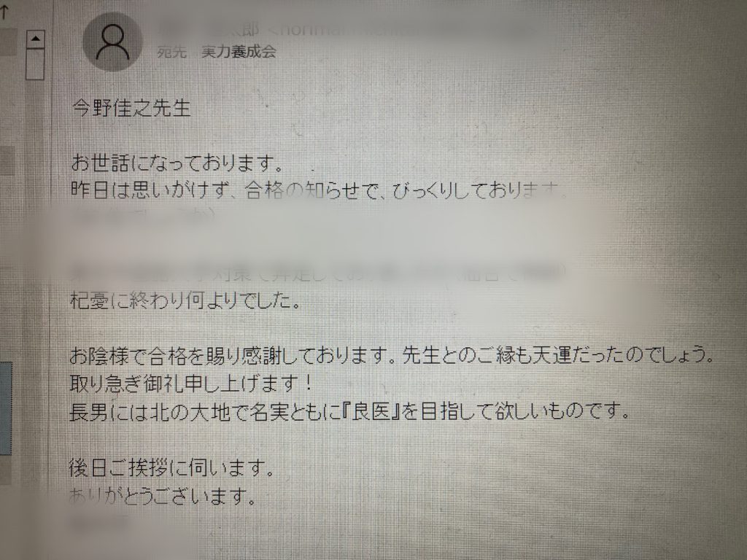Place the cursor in the line お世話になっております
The image size is (747, 560).
point(177,163)
